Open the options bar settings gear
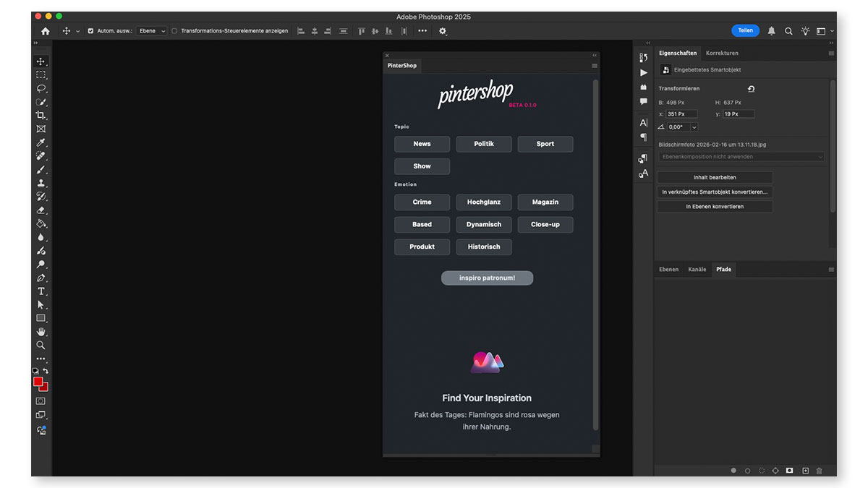 point(443,31)
